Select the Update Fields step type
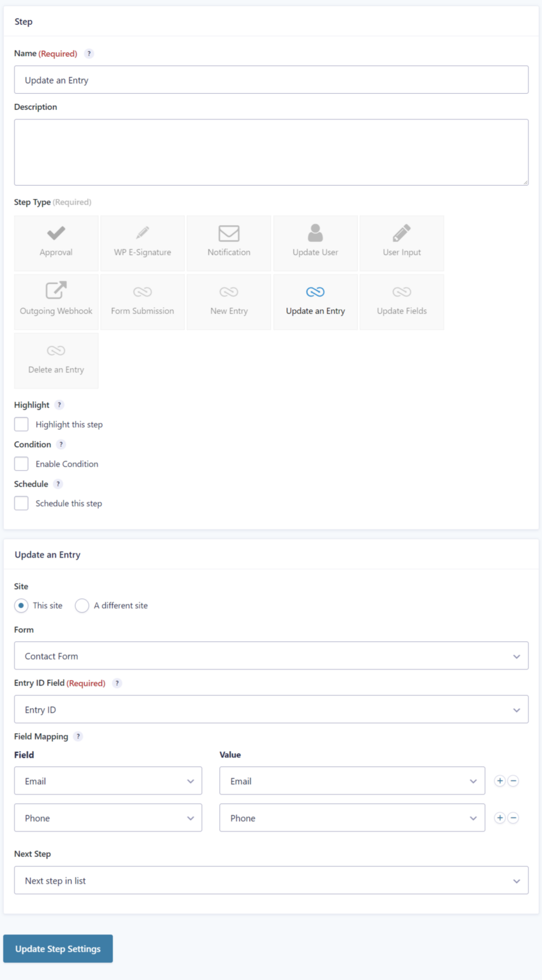 [401, 301]
